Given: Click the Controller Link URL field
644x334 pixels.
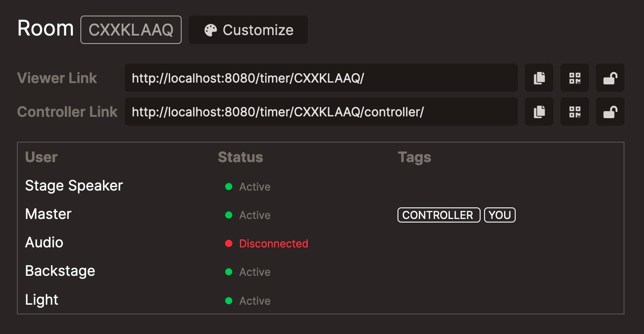Looking at the screenshot, I should point(321,111).
